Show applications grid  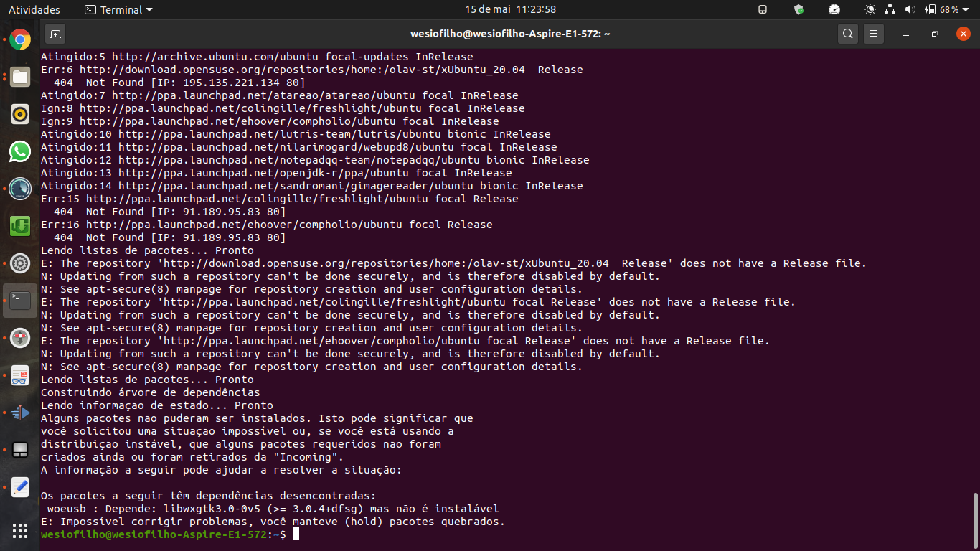pyautogui.click(x=20, y=531)
